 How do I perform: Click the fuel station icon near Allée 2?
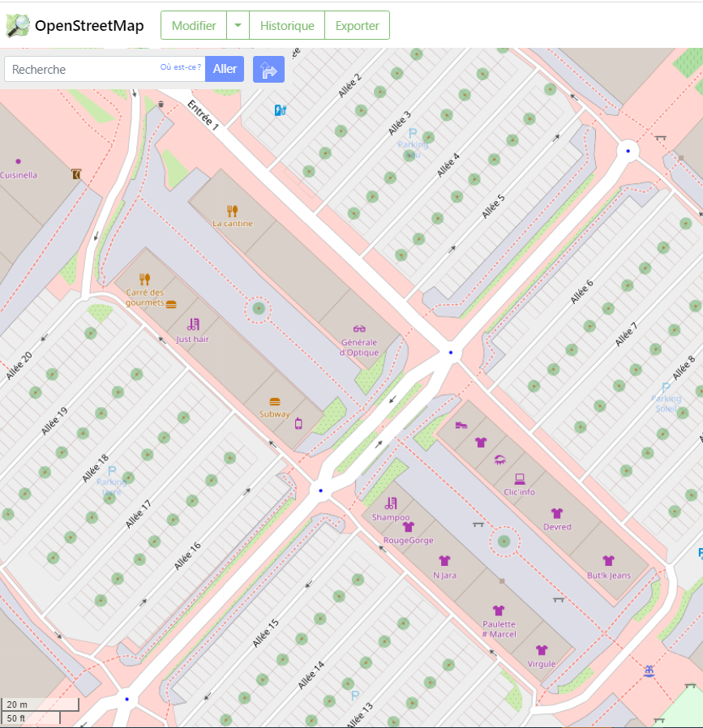pos(281,110)
